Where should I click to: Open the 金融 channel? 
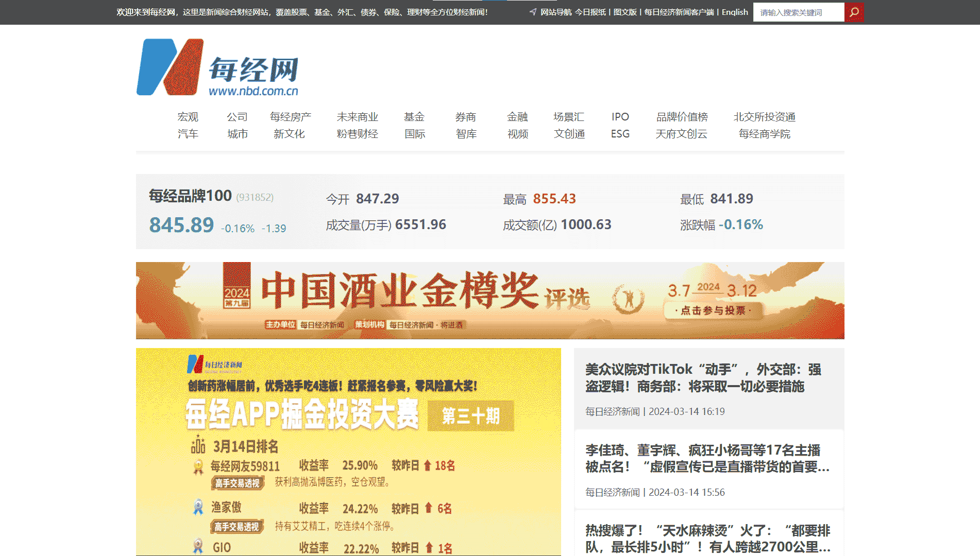tap(517, 117)
